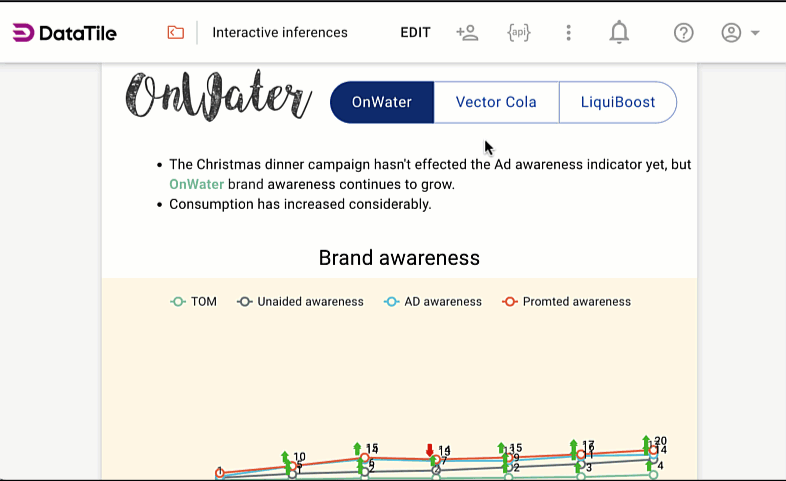Click the green OnWater link in text
This screenshot has width=786, height=481.
pyautogui.click(x=196, y=184)
